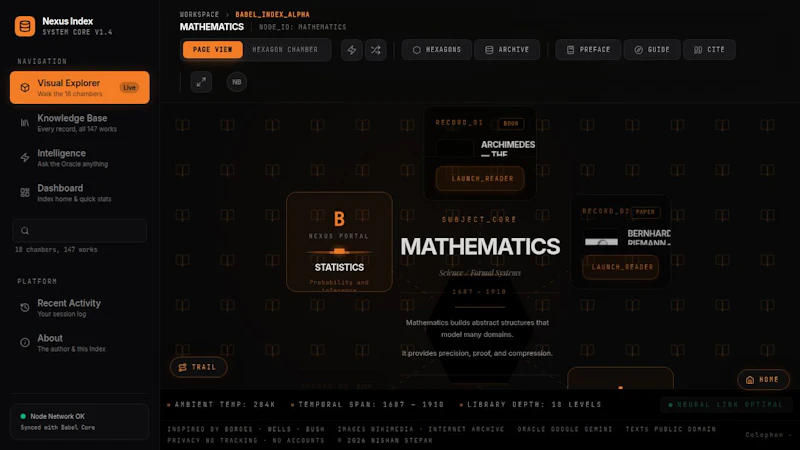Click the lightning bolt toolbar button
The image size is (800, 450).
[x=352, y=49]
